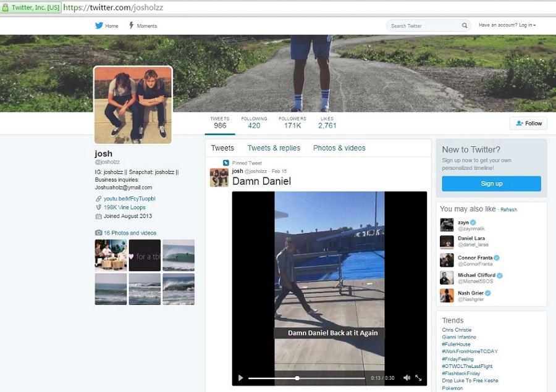
Task: Click into the Search Twitter field
Action: coord(424,26)
